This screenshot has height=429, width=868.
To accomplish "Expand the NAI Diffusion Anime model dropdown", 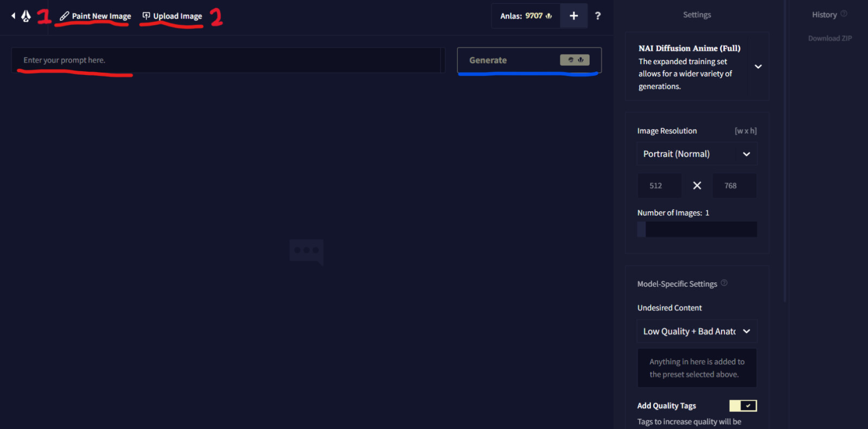I will coord(758,66).
